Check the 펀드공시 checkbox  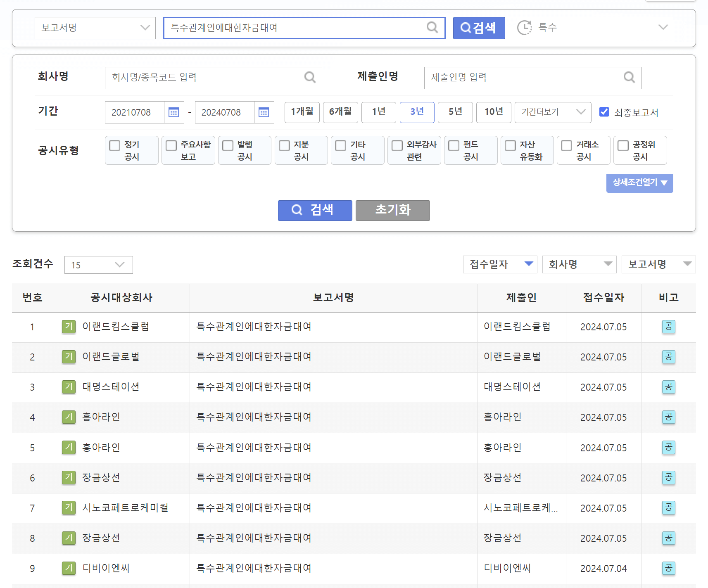[x=454, y=145]
